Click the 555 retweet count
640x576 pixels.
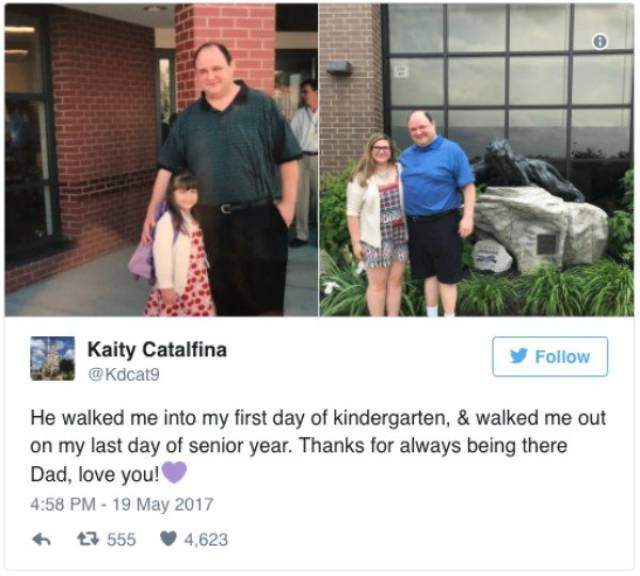tap(121, 540)
